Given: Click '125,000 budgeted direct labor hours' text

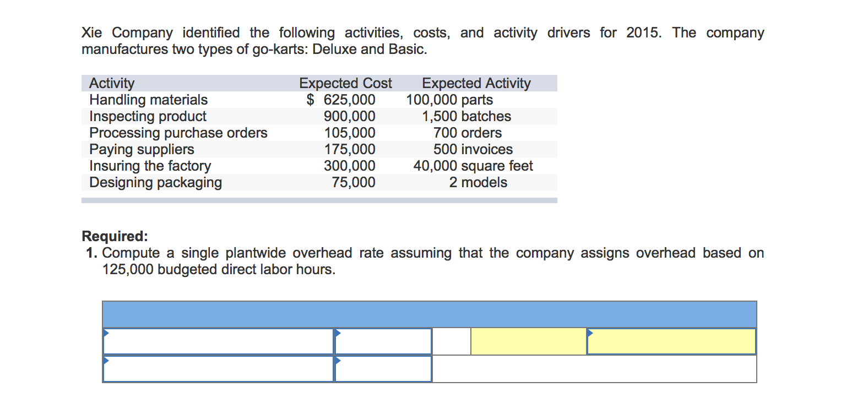Looking at the screenshot, I should tap(219, 269).
